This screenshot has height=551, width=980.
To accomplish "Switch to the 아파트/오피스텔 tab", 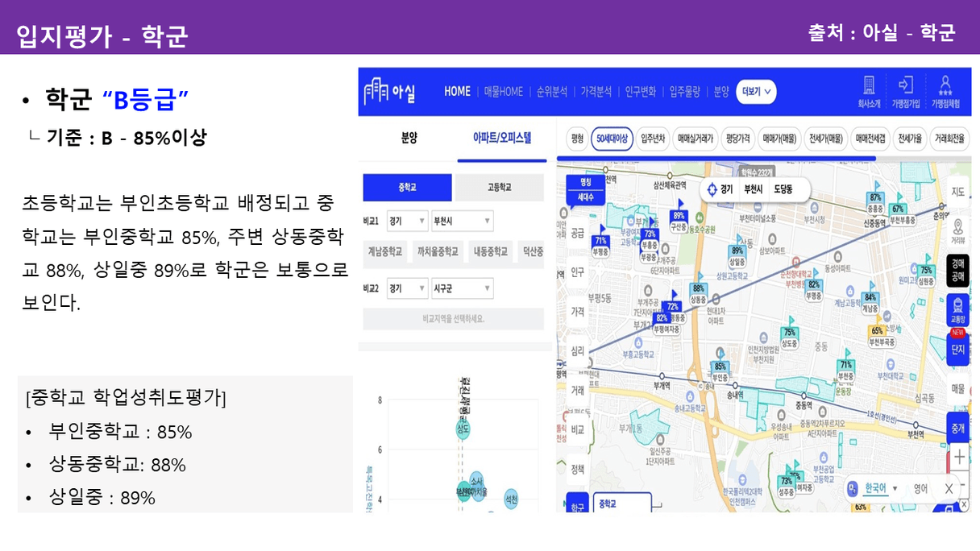I will tap(502, 137).
